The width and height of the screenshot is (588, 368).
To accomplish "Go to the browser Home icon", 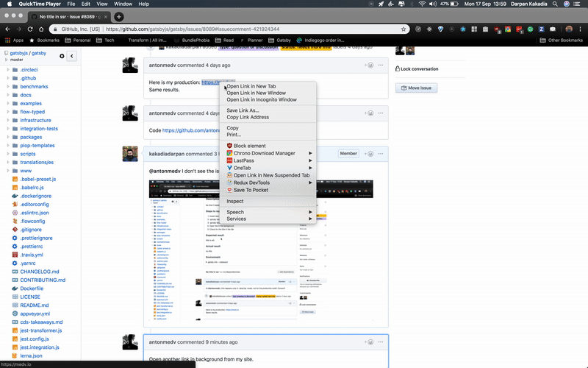I will (41, 29).
